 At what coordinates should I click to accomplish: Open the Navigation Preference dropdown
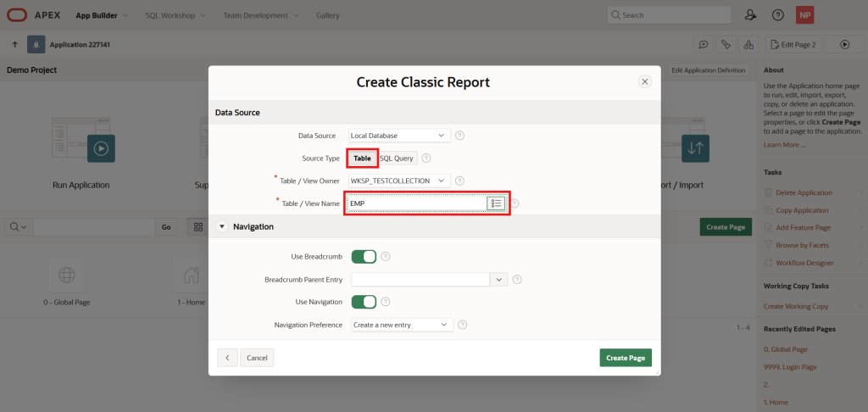click(402, 325)
